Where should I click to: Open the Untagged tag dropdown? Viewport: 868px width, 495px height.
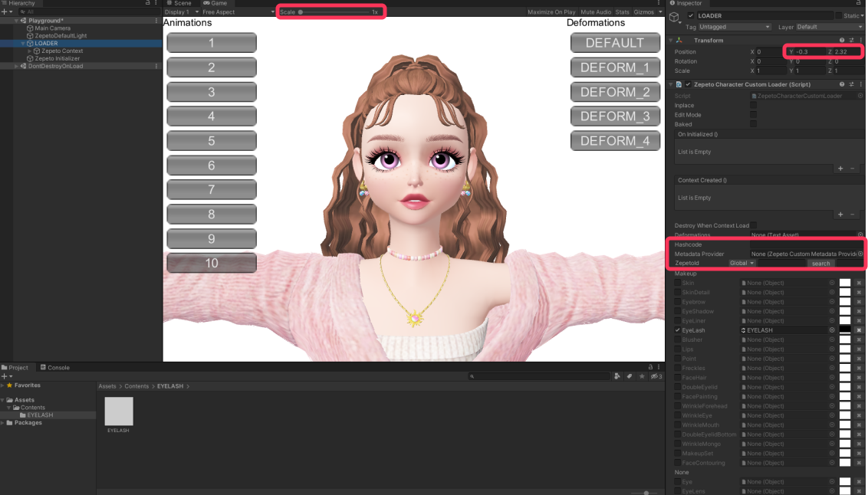[734, 27]
